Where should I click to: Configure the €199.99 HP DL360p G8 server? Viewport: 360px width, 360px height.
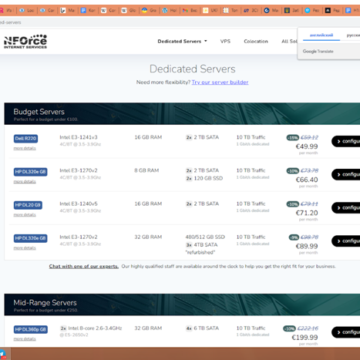[x=346, y=332]
